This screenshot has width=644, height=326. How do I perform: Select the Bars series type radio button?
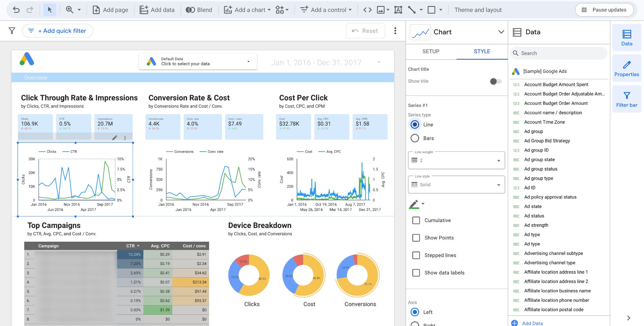(x=415, y=138)
